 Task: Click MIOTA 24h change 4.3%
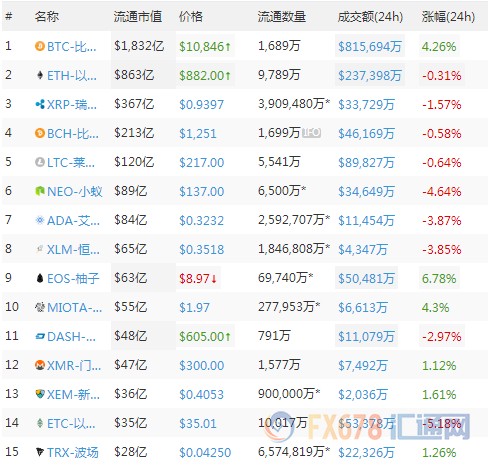point(435,307)
